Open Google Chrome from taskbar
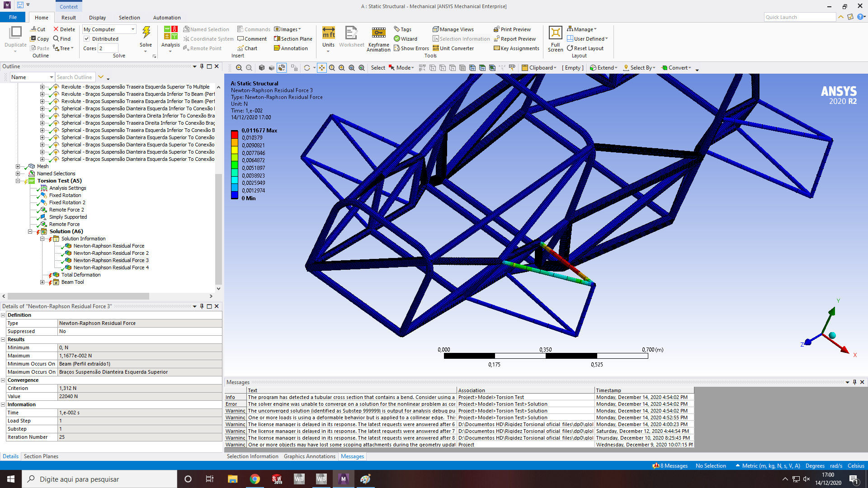 pyautogui.click(x=255, y=479)
